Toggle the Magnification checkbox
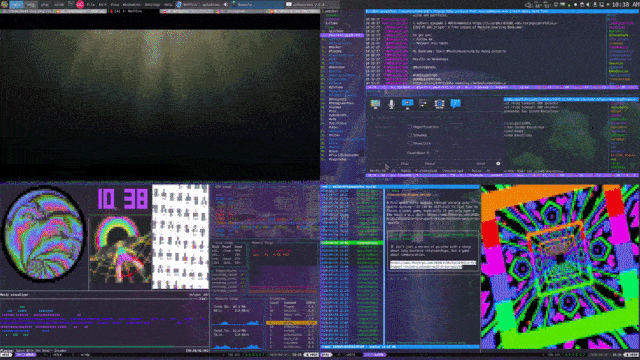640x360 pixels. coord(410,127)
